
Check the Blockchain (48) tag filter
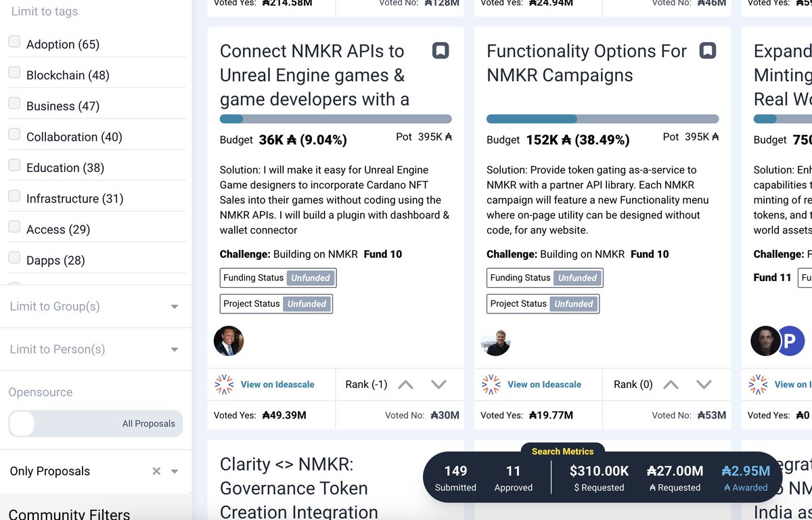(x=14, y=73)
